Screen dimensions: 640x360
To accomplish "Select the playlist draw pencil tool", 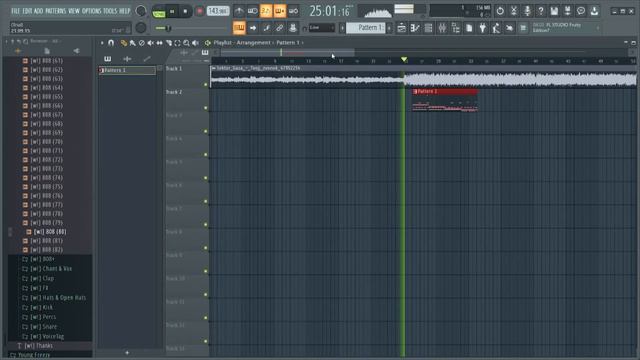I will pos(124,42).
